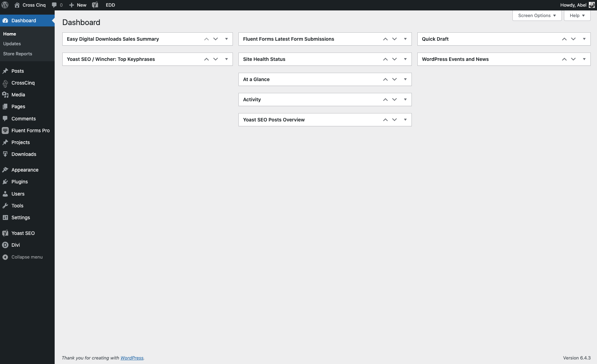Click the Appearance paintbrush icon
Screen dimensions: 597x364
[5, 170]
